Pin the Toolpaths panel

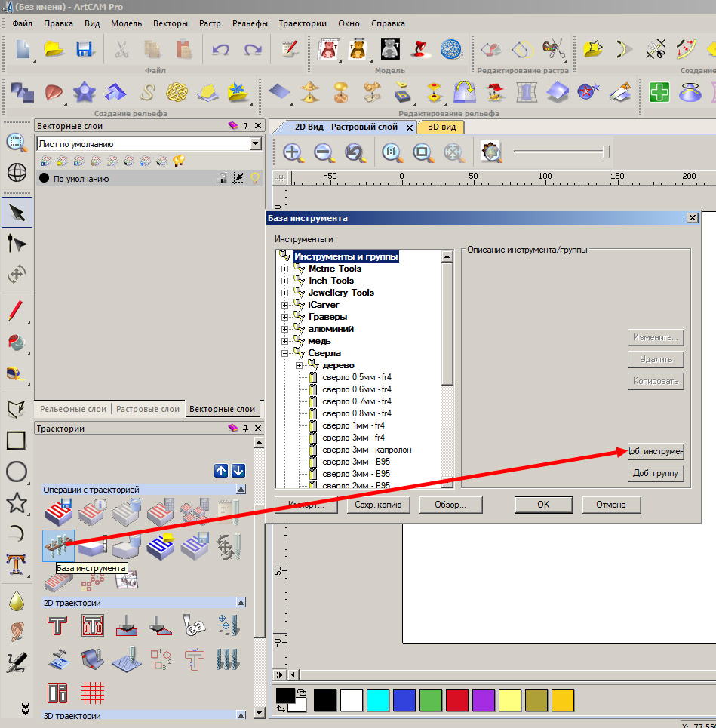tap(246, 428)
